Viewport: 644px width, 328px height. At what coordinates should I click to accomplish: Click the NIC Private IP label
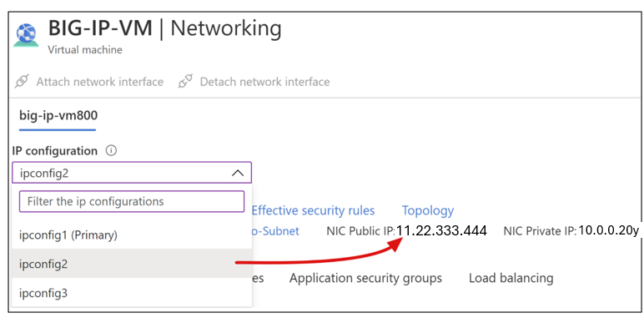tap(540, 231)
